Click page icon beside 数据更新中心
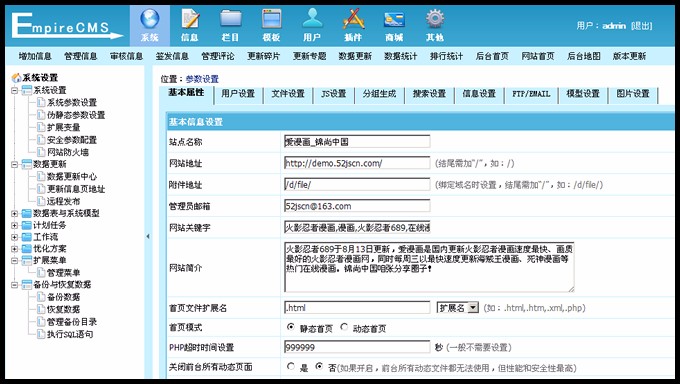This screenshot has height=384, width=680. (41, 176)
